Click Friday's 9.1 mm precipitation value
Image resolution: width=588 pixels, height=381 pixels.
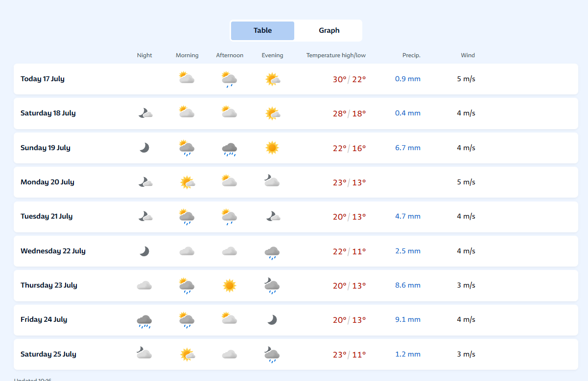pos(408,319)
